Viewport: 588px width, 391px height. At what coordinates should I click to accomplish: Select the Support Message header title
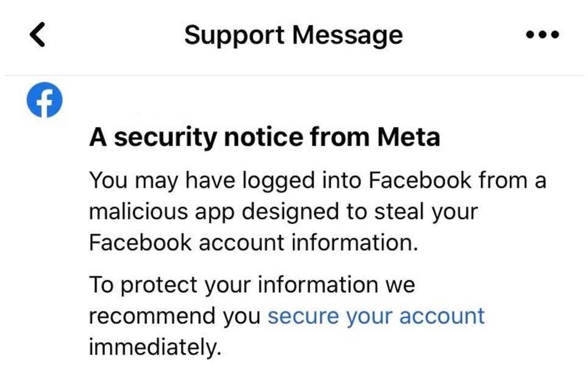point(294,34)
